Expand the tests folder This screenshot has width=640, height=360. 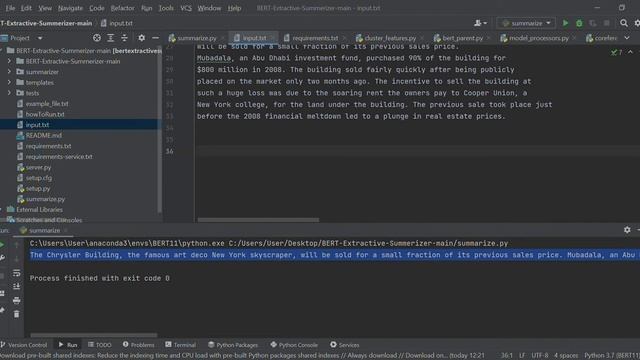(x=9, y=93)
